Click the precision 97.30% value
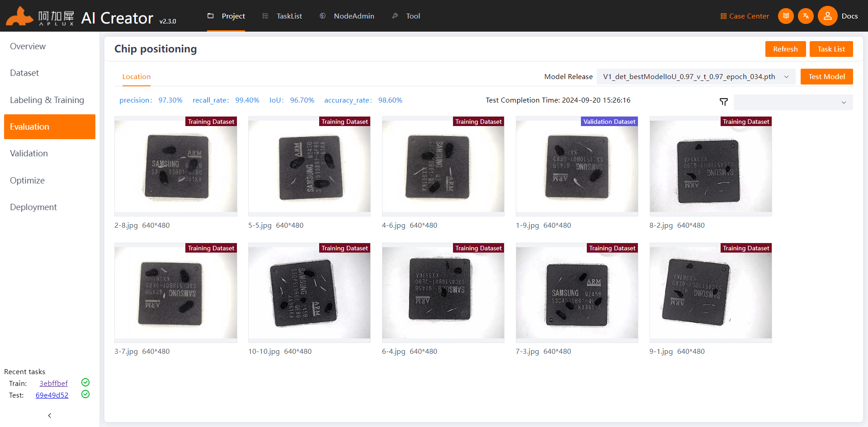The width and height of the screenshot is (868, 427). (170, 100)
